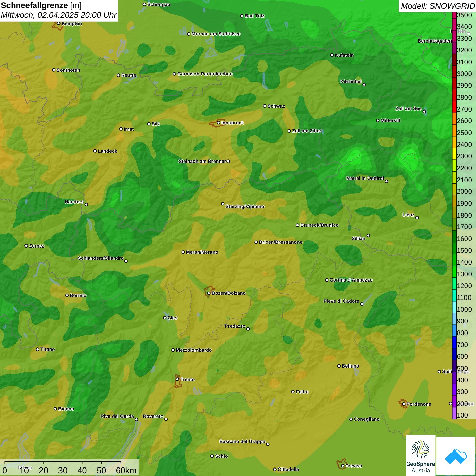Click the 'Sterzing/Vipiteno' label
This screenshot has height=476, width=476.
(245, 206)
